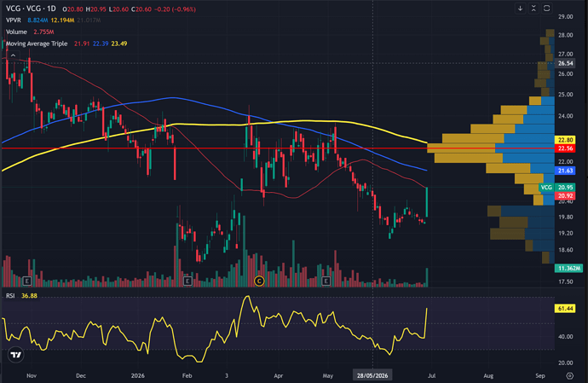Open the earnings E marker near November
This screenshot has width=588, height=383.
(27, 281)
